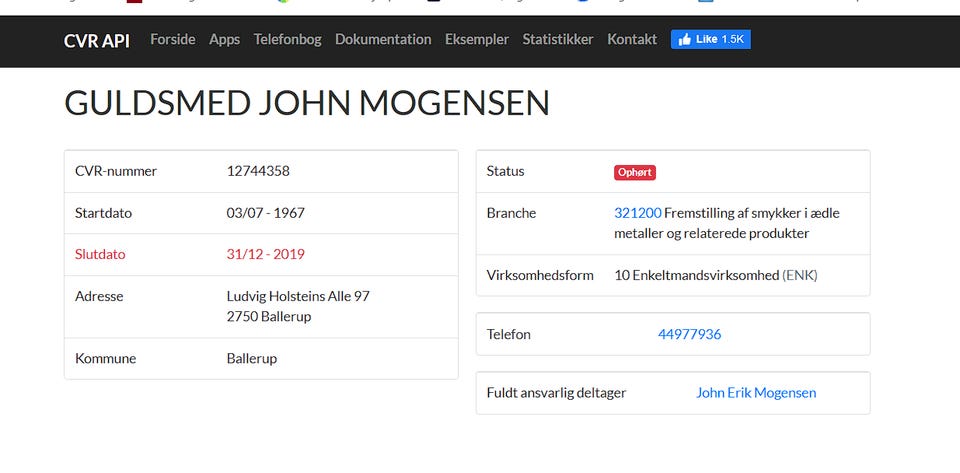Image resolution: width=960 pixels, height=473 pixels.
Task: Select postal line 2750 Ballerup
Action: (x=269, y=316)
